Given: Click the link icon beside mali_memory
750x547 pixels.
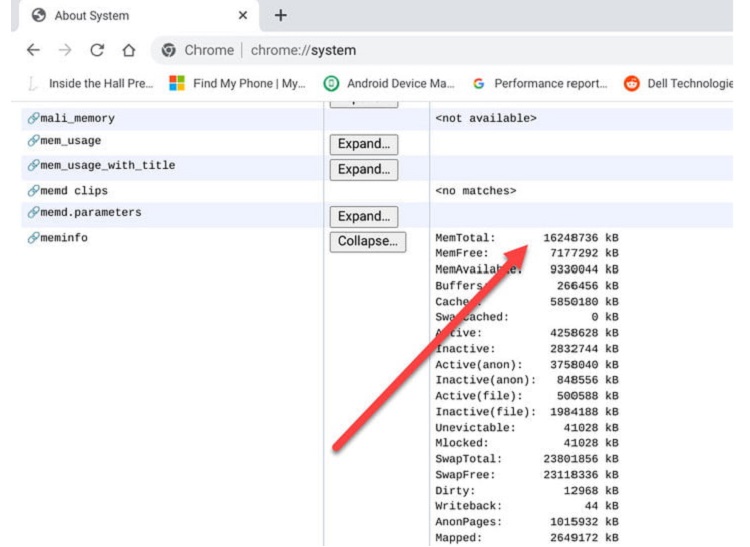Looking at the screenshot, I should point(33,118).
